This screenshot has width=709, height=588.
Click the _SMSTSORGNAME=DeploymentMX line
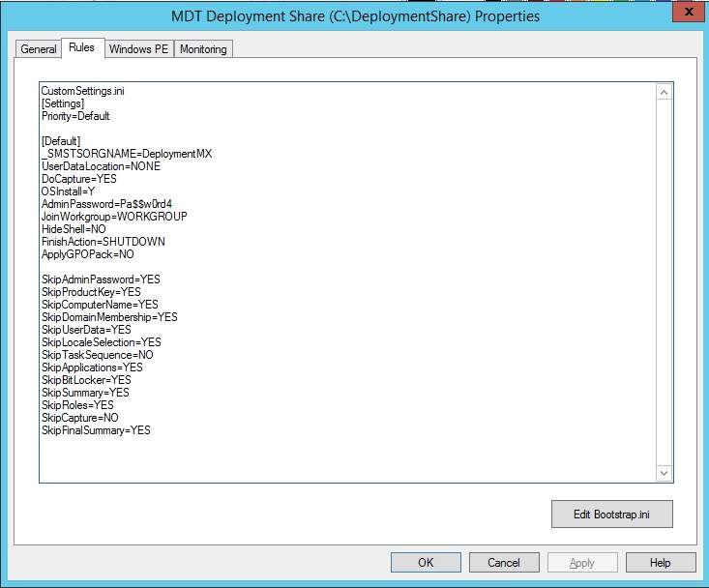point(126,154)
